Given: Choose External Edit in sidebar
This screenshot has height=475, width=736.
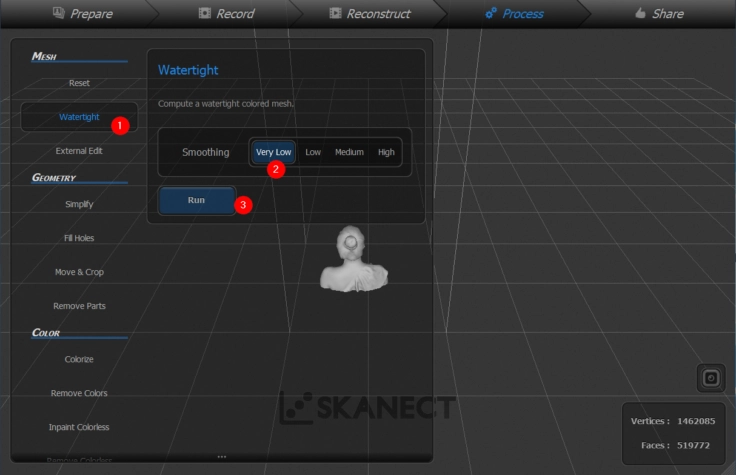Looking at the screenshot, I should point(79,151).
